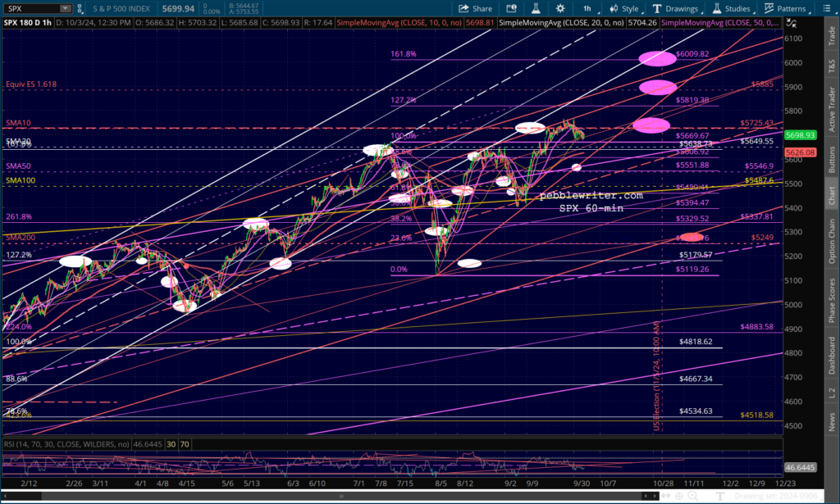Open chart settings via the gear icon
The width and height of the screenshot is (840, 504).
[x=559, y=8]
